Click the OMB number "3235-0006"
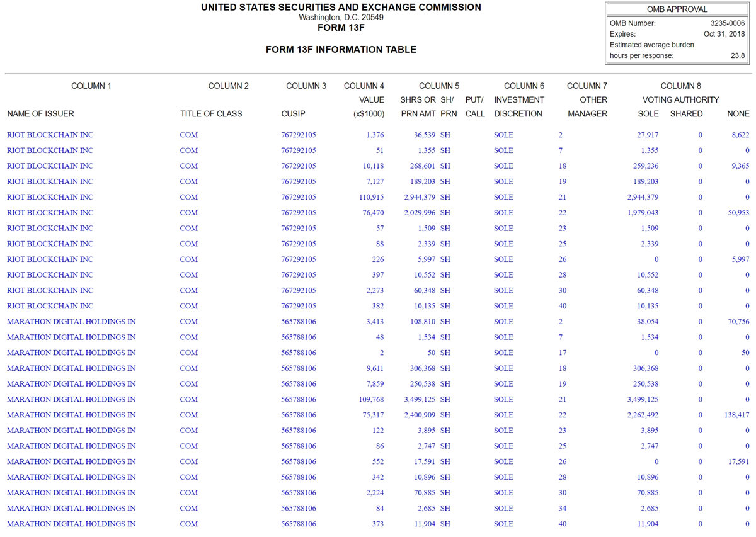The width and height of the screenshot is (756, 537). point(728,23)
